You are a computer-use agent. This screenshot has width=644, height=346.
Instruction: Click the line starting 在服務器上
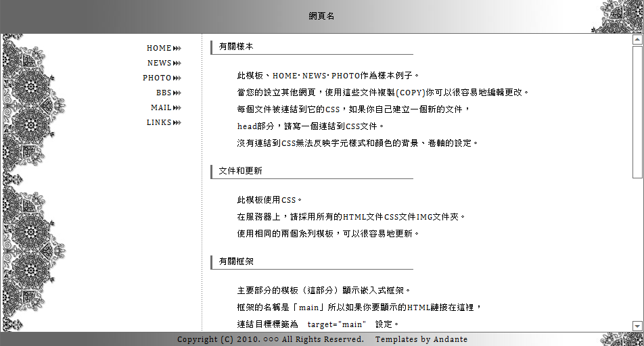(x=350, y=217)
